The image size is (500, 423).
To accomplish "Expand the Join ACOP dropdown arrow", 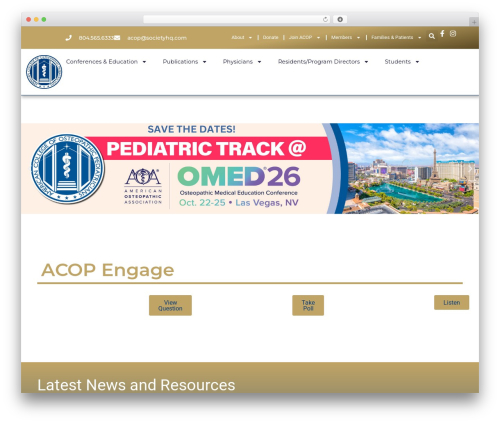I will 318,38.
